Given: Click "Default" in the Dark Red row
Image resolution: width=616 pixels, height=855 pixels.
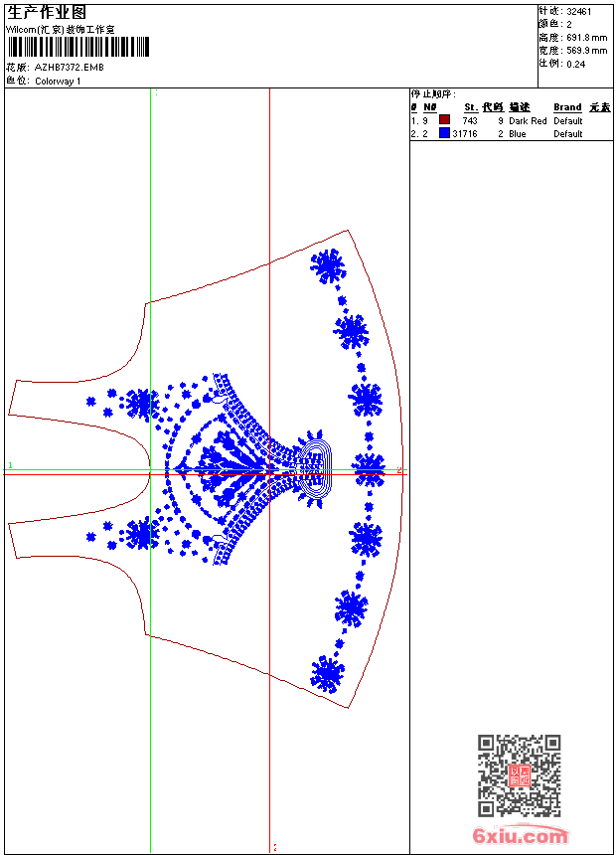Looking at the screenshot, I should pos(568,121).
